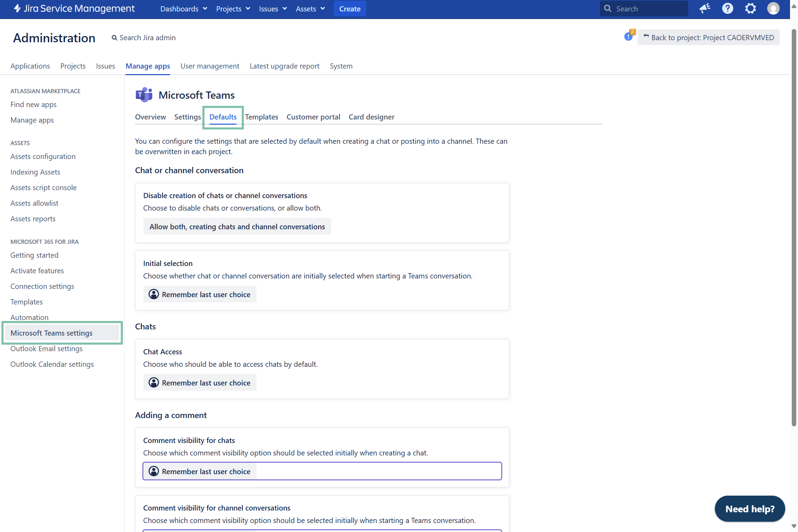Open the settings gear icon
Image resolution: width=798 pixels, height=532 pixels.
tap(750, 9)
